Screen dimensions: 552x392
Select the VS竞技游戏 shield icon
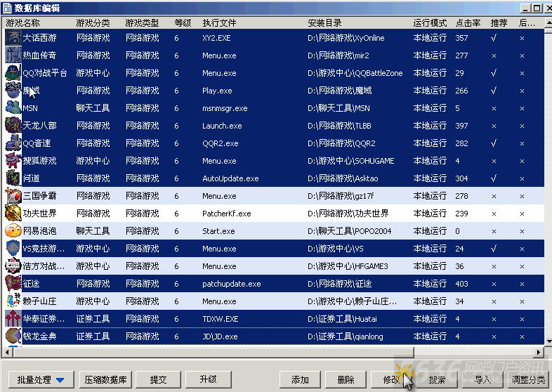coord(13,249)
